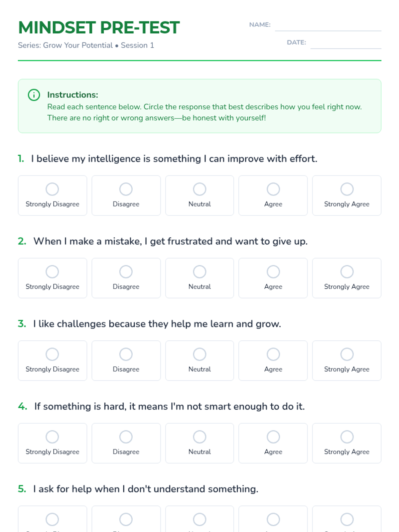Select Agree for question 3

[x=273, y=354]
